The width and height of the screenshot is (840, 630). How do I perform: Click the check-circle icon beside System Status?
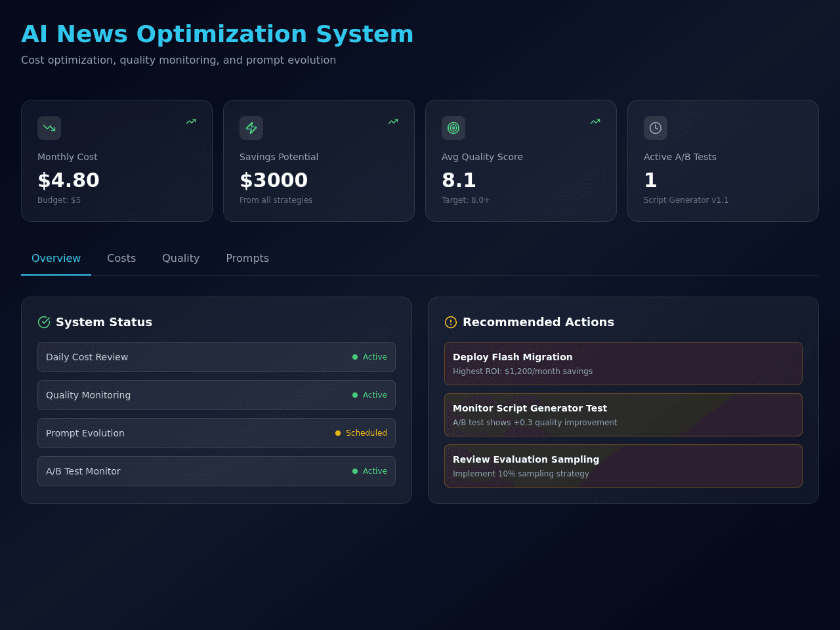pyautogui.click(x=44, y=322)
